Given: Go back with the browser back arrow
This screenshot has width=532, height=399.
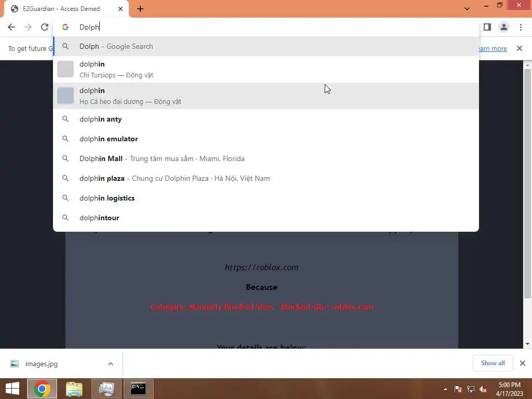Looking at the screenshot, I should pyautogui.click(x=11, y=27).
